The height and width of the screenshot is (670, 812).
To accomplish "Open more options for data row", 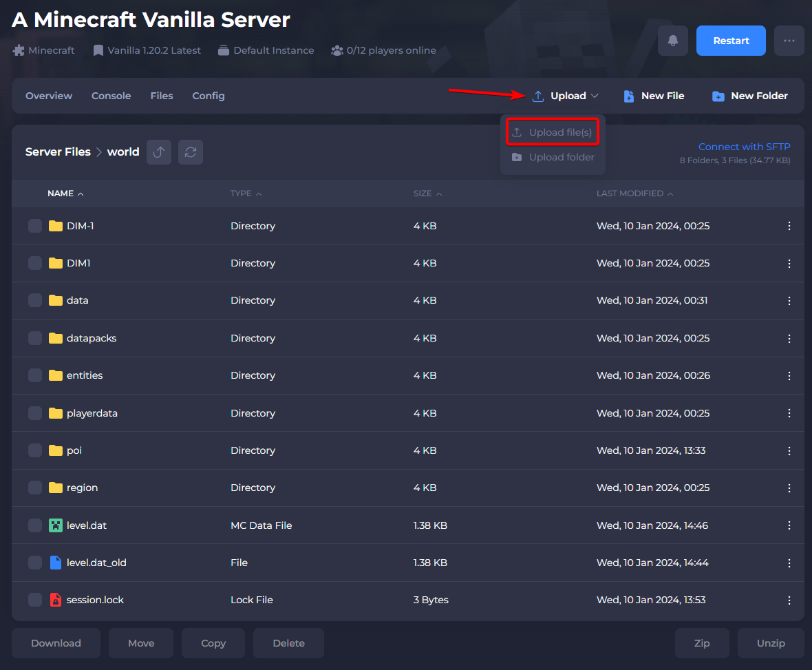I will (x=789, y=300).
